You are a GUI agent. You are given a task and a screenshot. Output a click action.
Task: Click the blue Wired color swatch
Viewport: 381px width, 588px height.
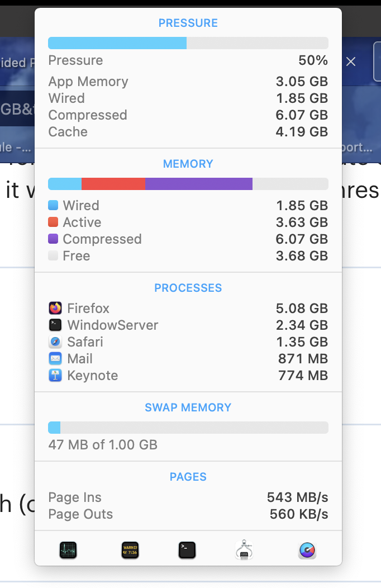(x=54, y=206)
